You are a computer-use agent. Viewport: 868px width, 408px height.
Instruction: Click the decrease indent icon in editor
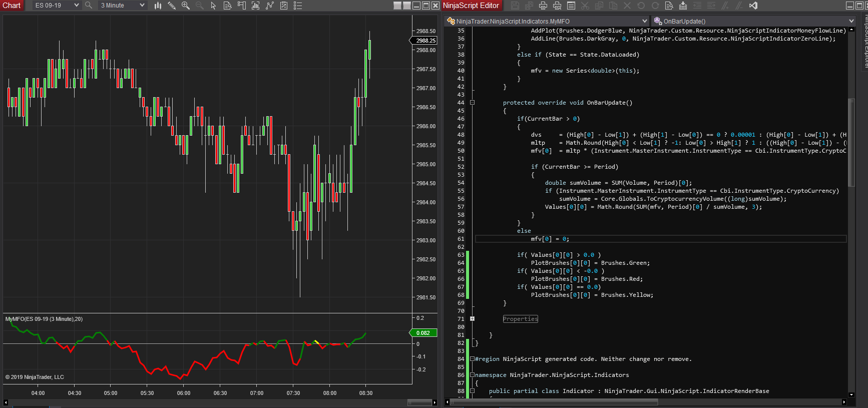(697, 6)
